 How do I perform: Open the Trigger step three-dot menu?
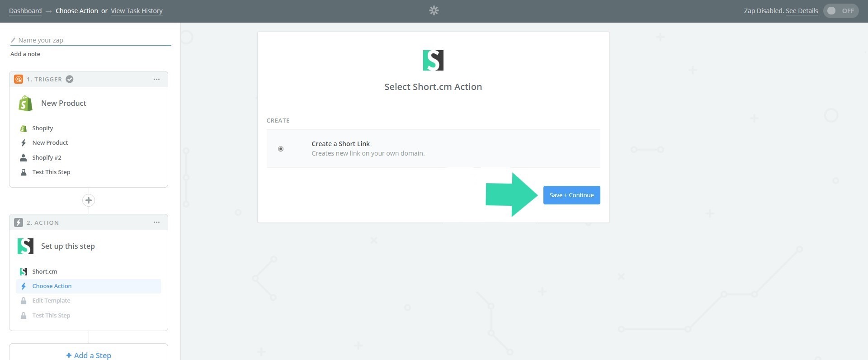[156, 79]
